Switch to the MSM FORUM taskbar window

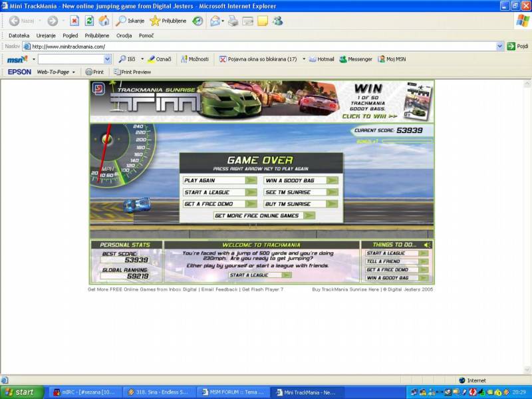[x=233, y=392]
